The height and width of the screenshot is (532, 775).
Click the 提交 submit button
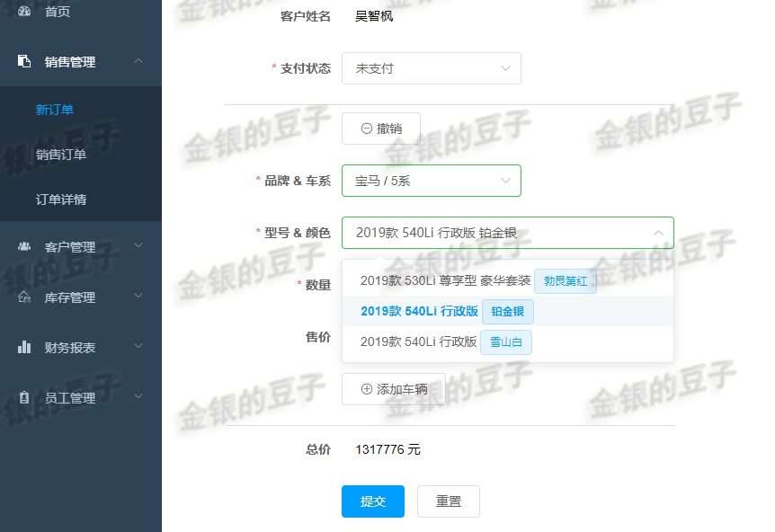click(372, 501)
